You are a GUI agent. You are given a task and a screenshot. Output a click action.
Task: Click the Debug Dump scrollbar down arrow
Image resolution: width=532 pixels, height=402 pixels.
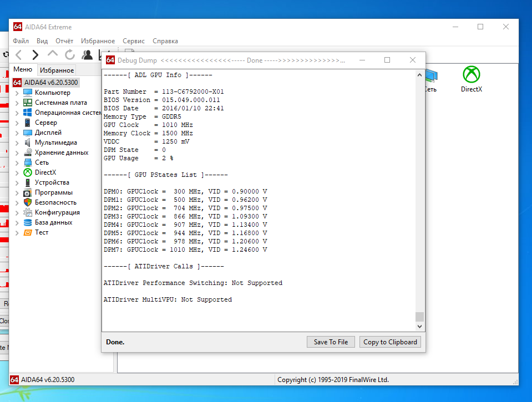click(x=420, y=327)
